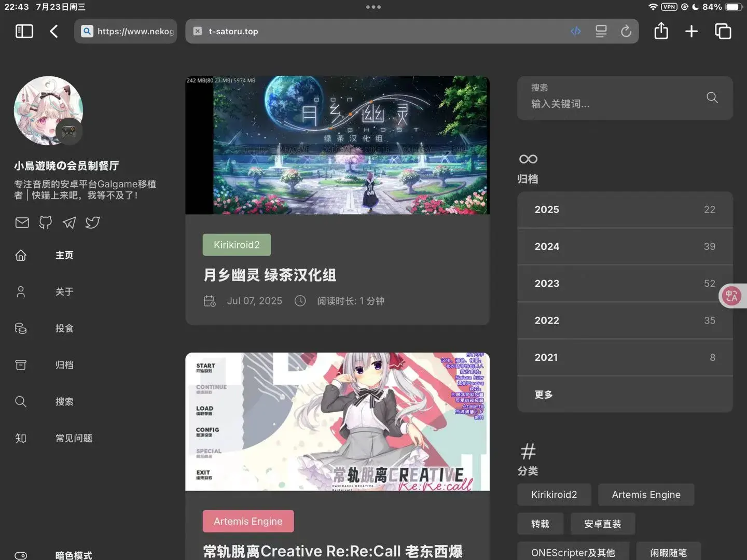The image size is (747, 560).
Task: Tap the floating translate button
Action: [732, 296]
